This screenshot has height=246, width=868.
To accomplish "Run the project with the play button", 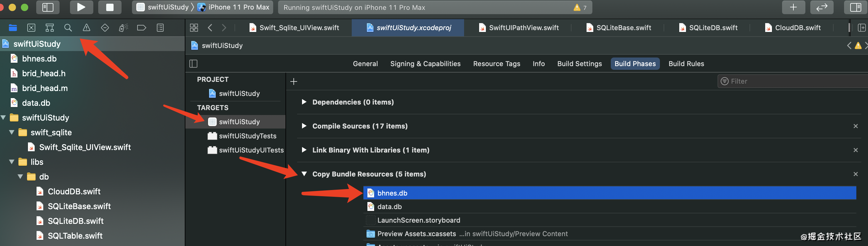I will (81, 7).
